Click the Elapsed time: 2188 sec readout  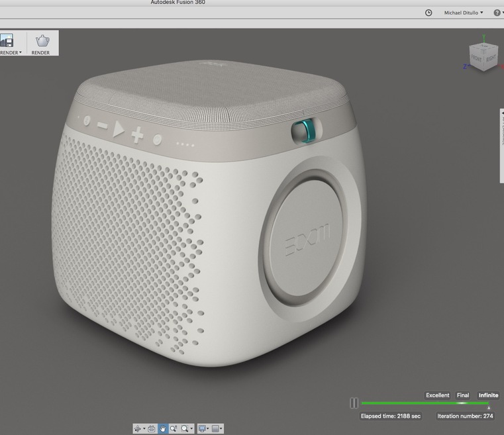click(x=391, y=416)
